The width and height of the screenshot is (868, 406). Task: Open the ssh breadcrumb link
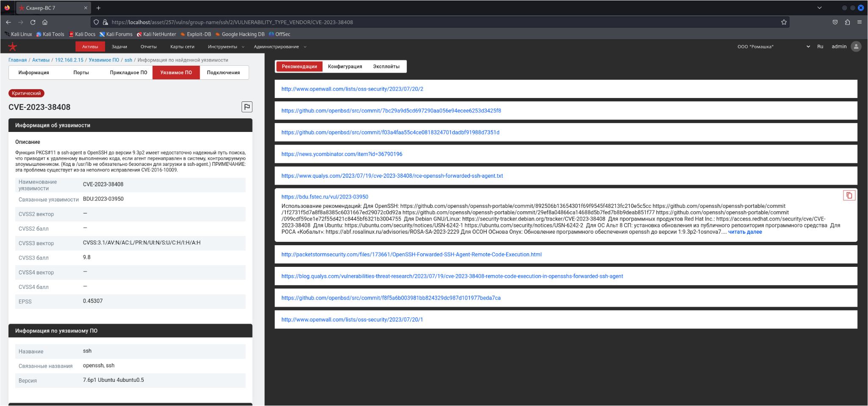tap(128, 60)
